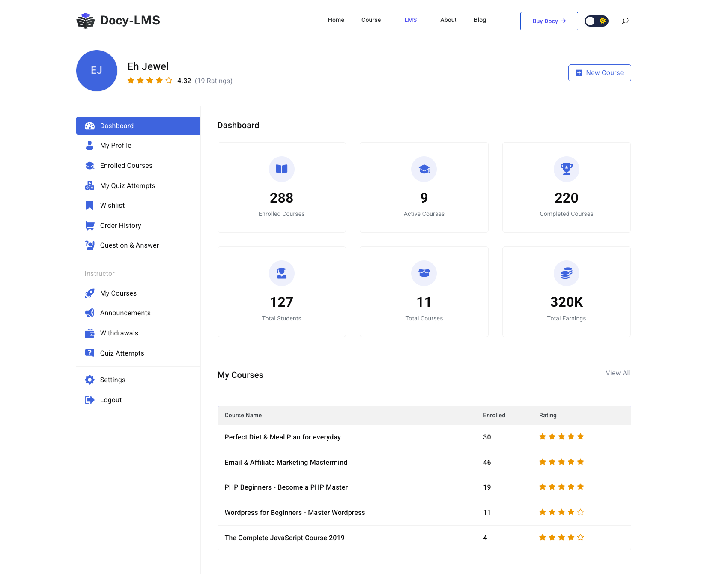Click the 288 Enrolled Courses number
This screenshot has width=728, height=574.
click(282, 198)
